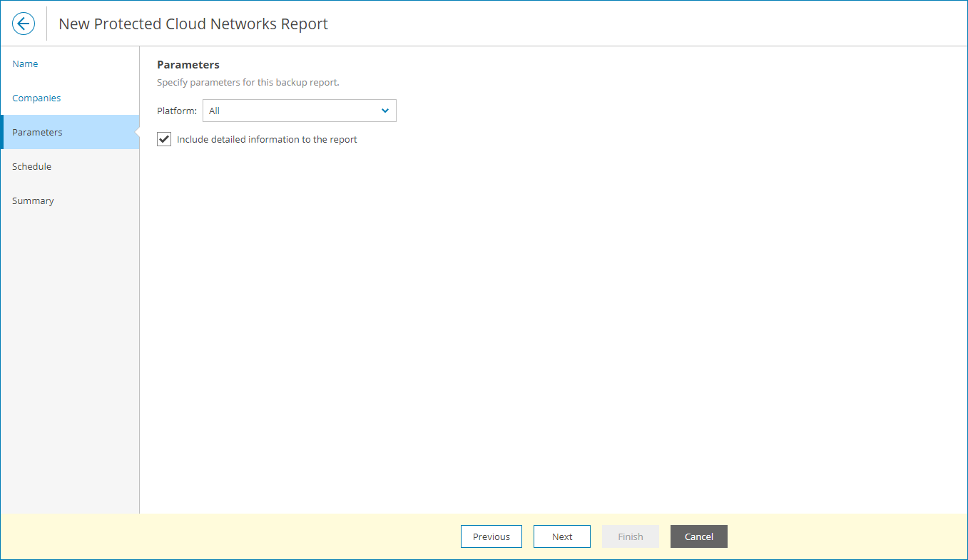Click the Platform combo box showing All
This screenshot has height=560, width=968.
(x=300, y=111)
